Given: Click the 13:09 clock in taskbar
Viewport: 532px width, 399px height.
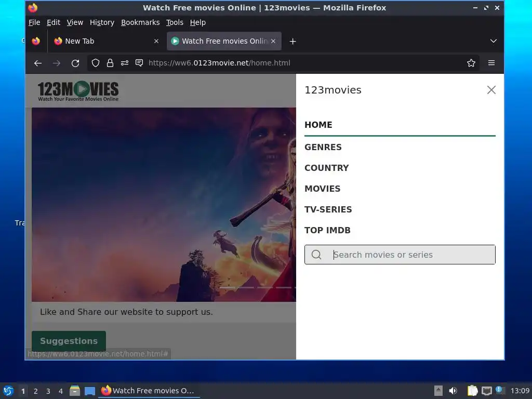Looking at the screenshot, I should click(520, 391).
